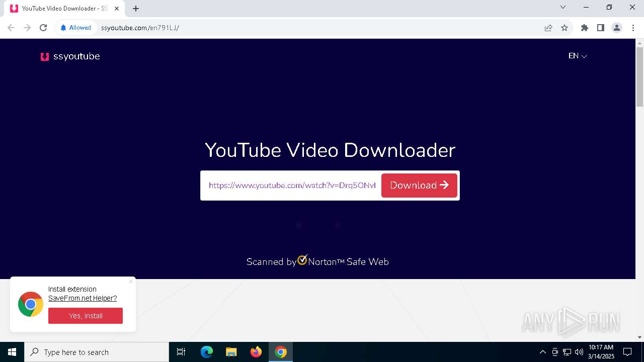Share this page icon
Image resolution: width=644 pixels, height=362 pixels.
[x=548, y=28]
